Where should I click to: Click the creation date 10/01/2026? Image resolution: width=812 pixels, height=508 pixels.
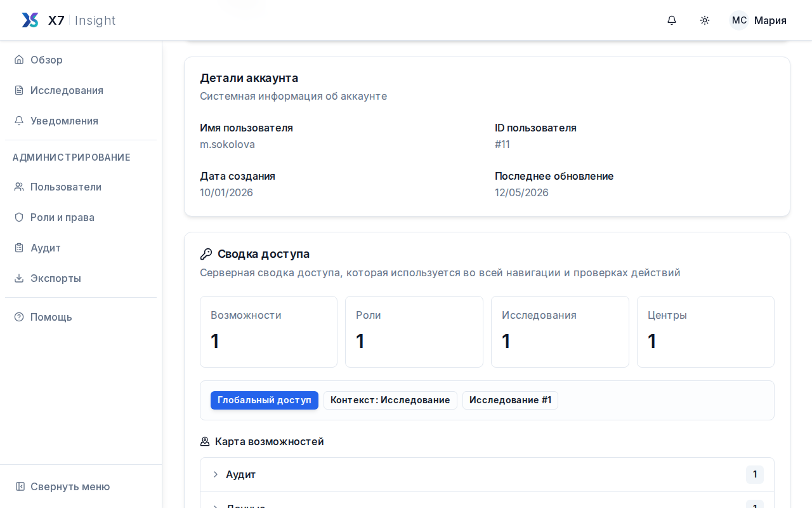[226, 192]
